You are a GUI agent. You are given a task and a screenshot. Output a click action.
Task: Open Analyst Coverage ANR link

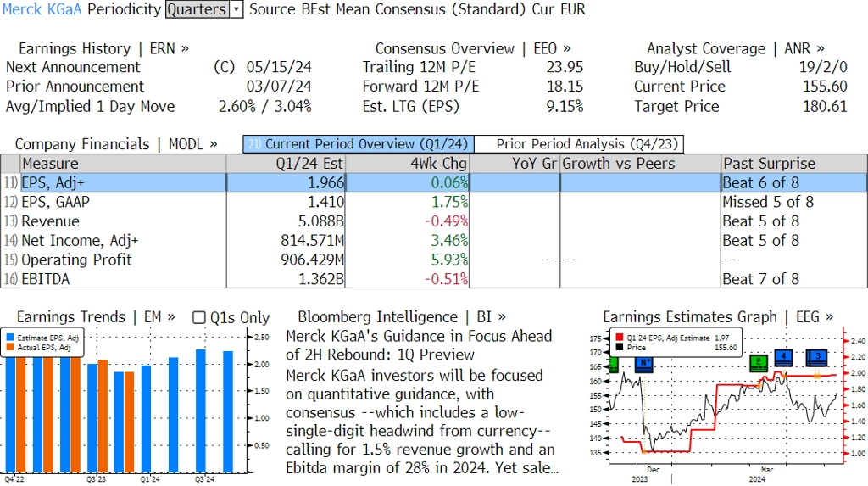point(735,48)
